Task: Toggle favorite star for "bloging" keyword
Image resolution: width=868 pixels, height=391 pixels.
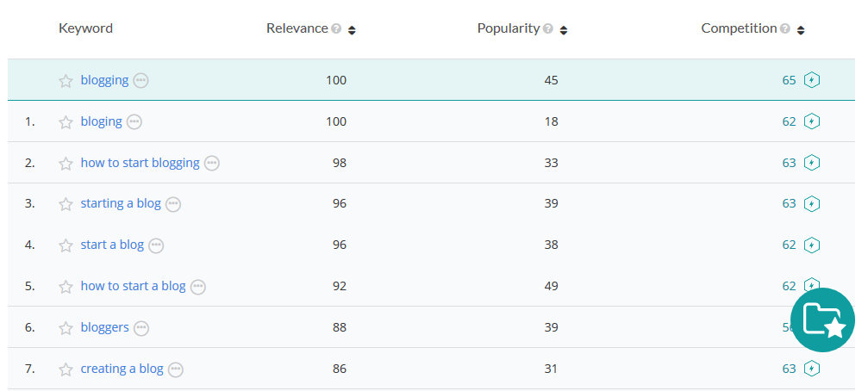Action: 66,122
